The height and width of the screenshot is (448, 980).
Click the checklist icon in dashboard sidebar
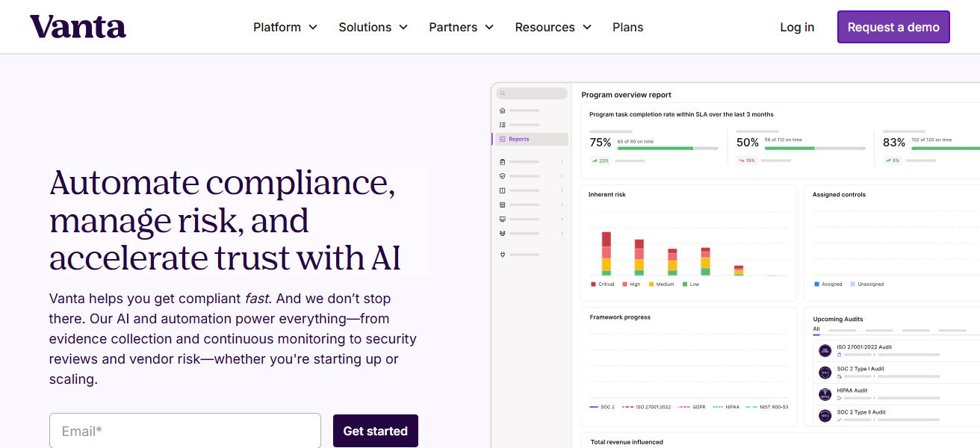[503, 125]
